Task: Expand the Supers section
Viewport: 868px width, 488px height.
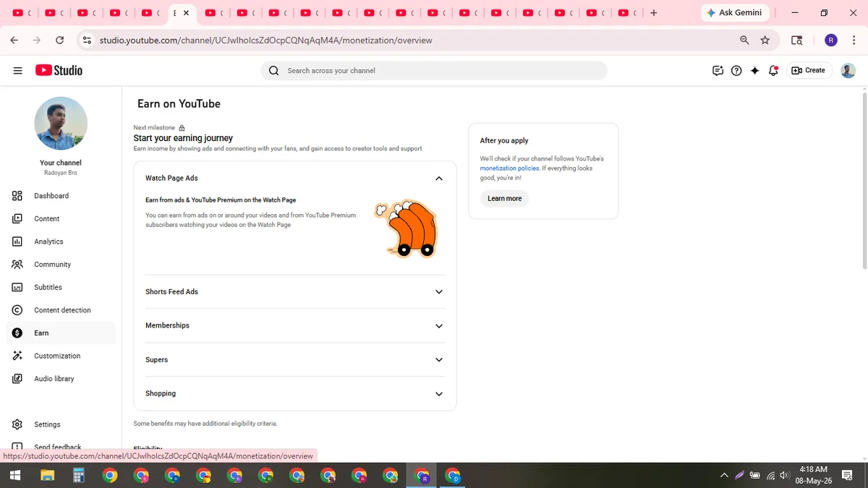Action: click(438, 360)
